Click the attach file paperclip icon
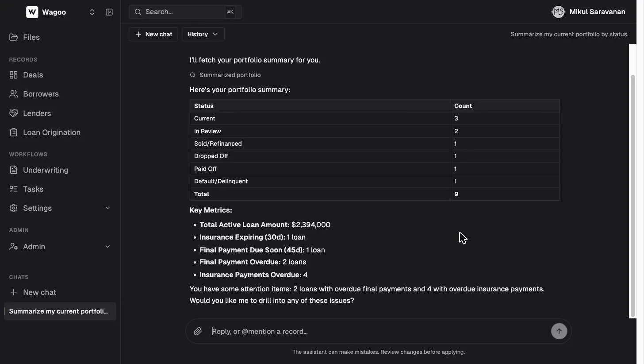This screenshot has width=644, height=364. click(x=198, y=331)
